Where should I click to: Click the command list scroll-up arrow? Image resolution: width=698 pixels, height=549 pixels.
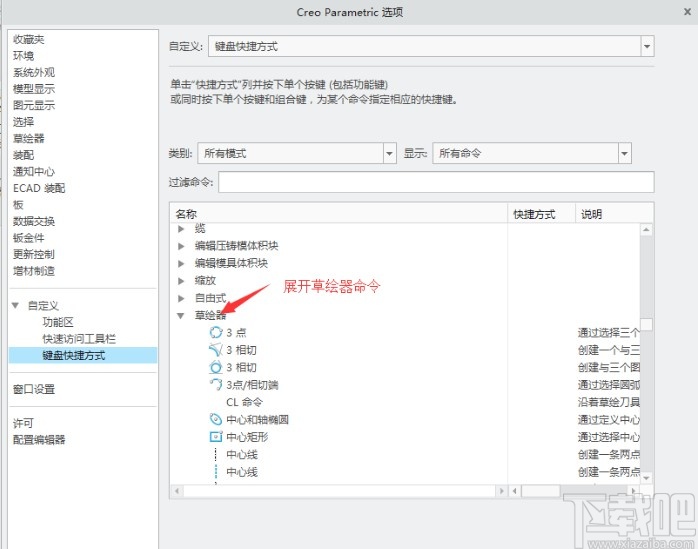coord(646,230)
